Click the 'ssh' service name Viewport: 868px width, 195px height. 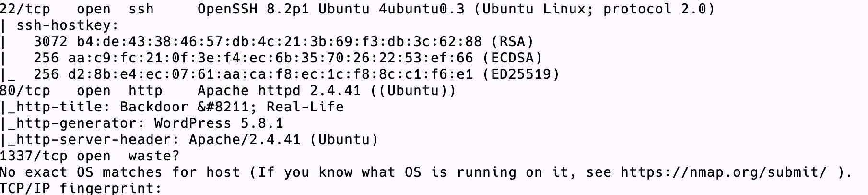point(141,9)
